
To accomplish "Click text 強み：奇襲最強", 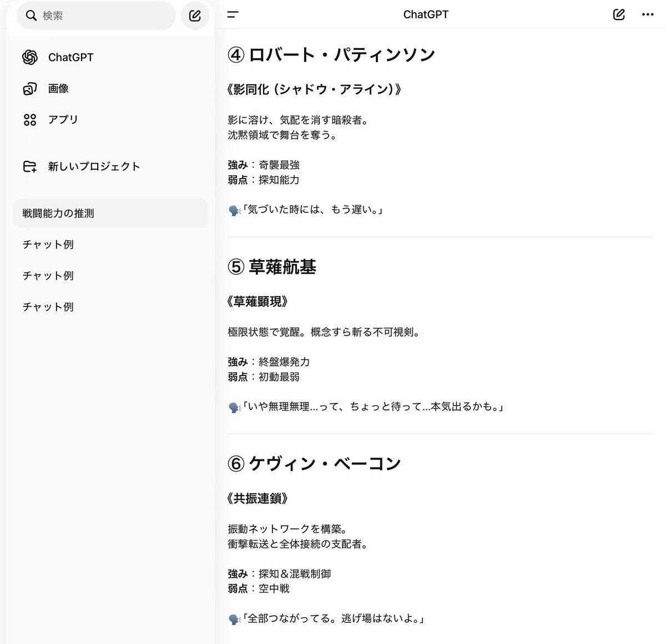I will (x=264, y=165).
